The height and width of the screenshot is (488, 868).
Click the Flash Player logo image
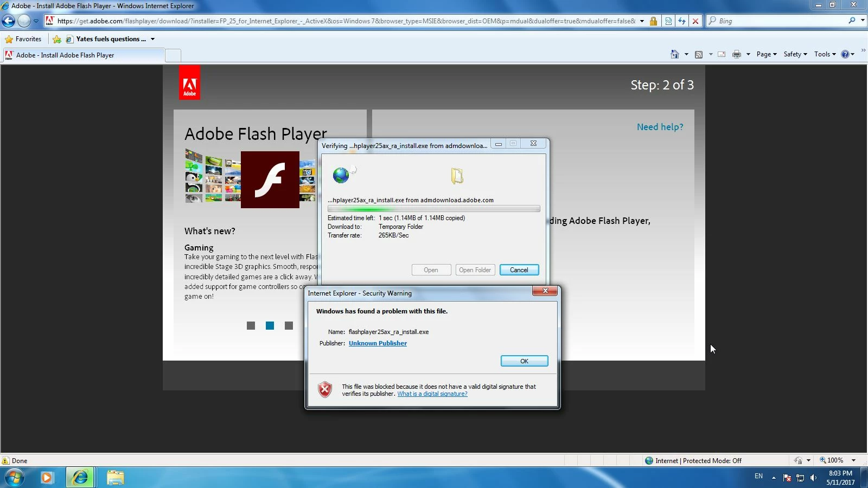tap(270, 179)
